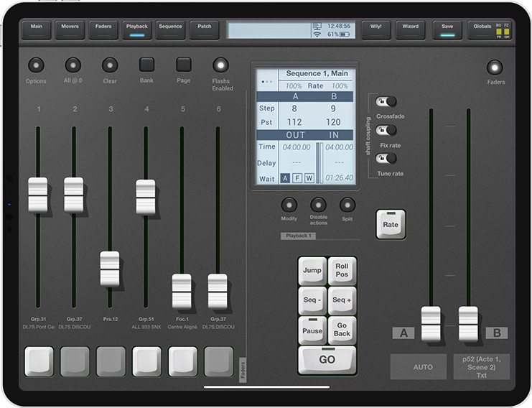Screen dimensions: 532x408
Task: Open the Globals button
Action: click(489, 30)
